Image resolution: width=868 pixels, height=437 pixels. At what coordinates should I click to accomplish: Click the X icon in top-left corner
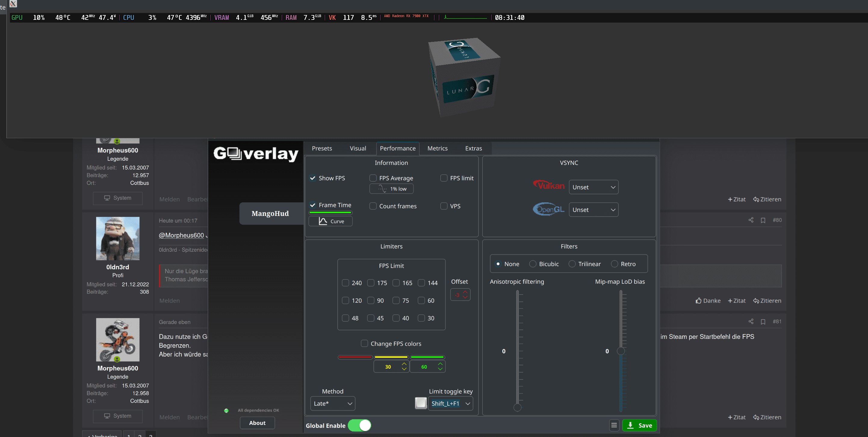coord(13,4)
